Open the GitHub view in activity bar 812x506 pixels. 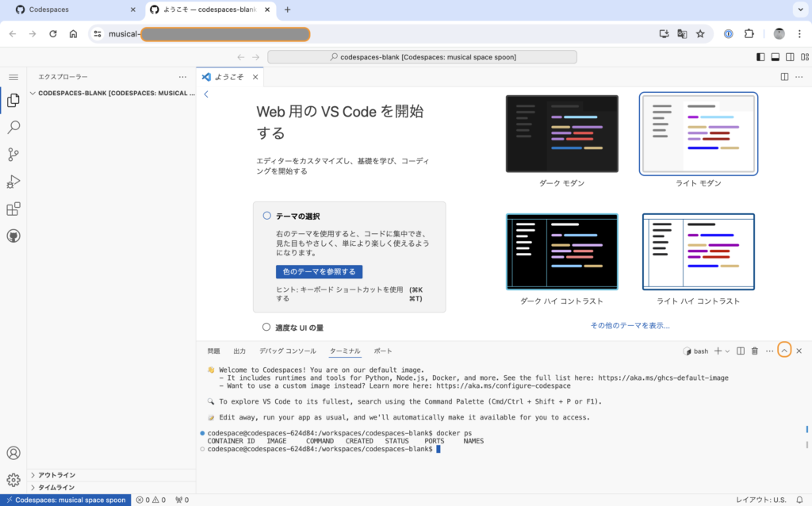coord(13,236)
